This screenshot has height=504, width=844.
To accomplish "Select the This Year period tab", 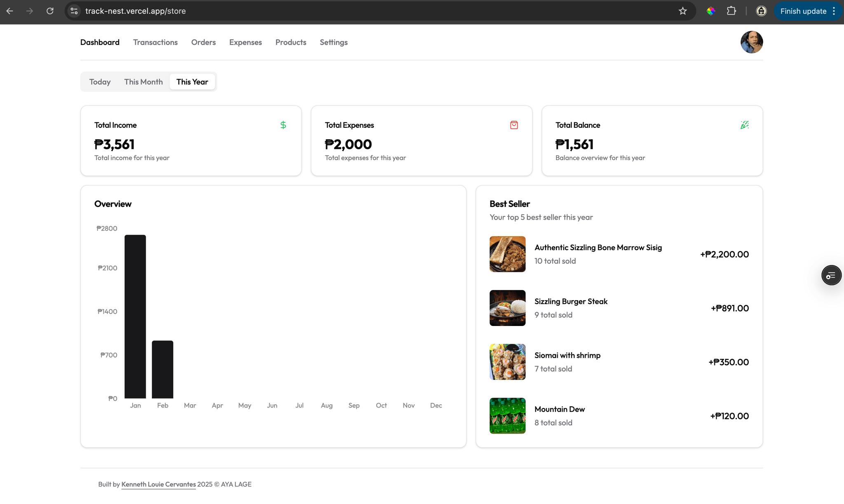I will [x=192, y=82].
